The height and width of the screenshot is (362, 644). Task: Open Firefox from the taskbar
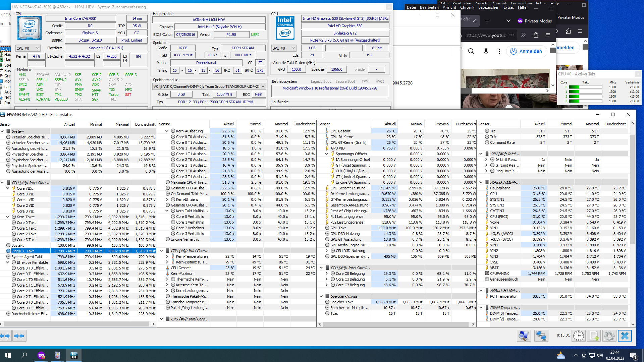coord(42,355)
